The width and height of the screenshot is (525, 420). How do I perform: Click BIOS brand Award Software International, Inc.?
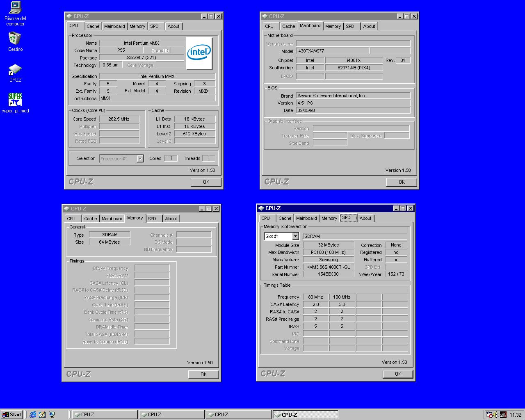click(353, 96)
